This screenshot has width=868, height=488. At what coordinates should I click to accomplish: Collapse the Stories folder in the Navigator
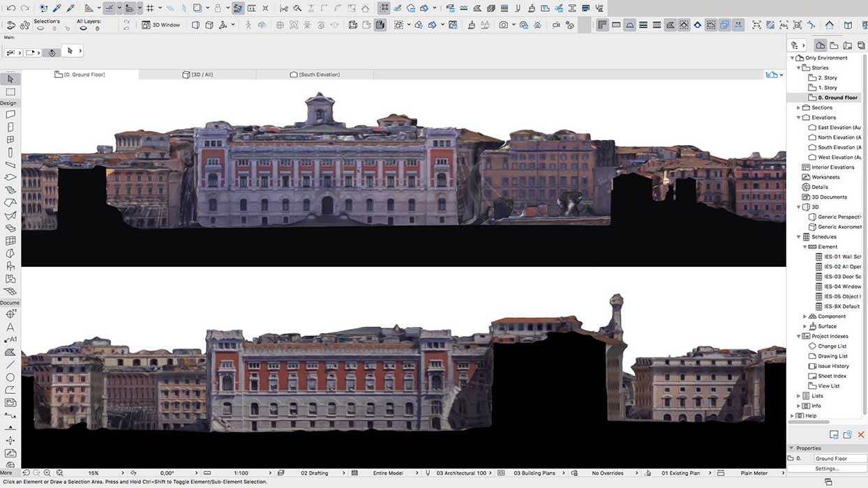coord(798,68)
